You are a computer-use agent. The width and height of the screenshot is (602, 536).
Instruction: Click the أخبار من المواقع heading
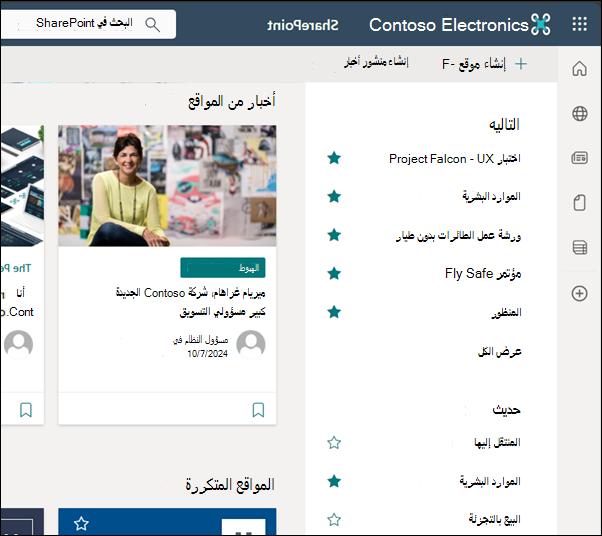pos(232,101)
